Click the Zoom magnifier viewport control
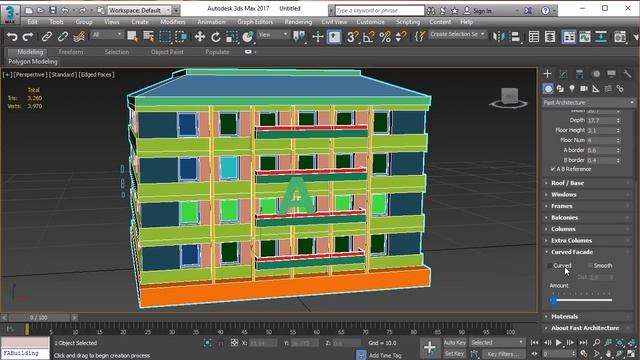The image size is (640, 360). (x=596, y=342)
